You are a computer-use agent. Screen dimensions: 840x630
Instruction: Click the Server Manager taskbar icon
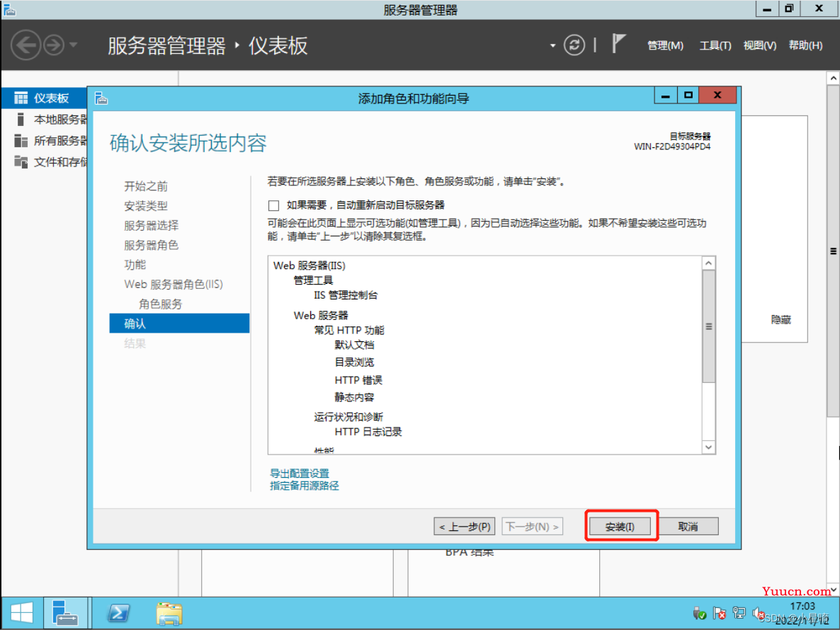[65, 613]
